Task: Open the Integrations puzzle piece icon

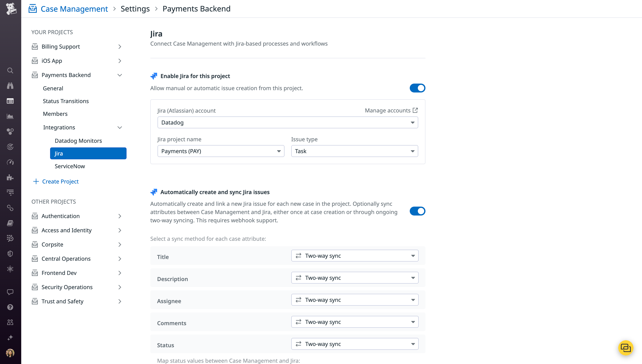Action: point(10,178)
